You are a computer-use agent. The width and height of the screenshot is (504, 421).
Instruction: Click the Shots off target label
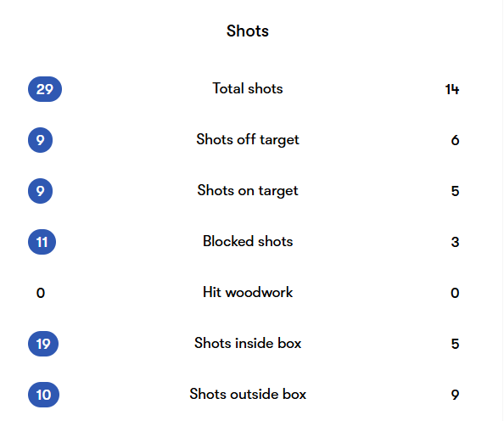click(x=248, y=140)
